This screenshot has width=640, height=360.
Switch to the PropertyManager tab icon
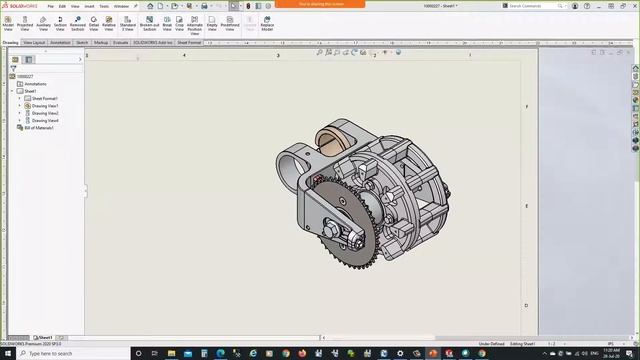coord(29,60)
